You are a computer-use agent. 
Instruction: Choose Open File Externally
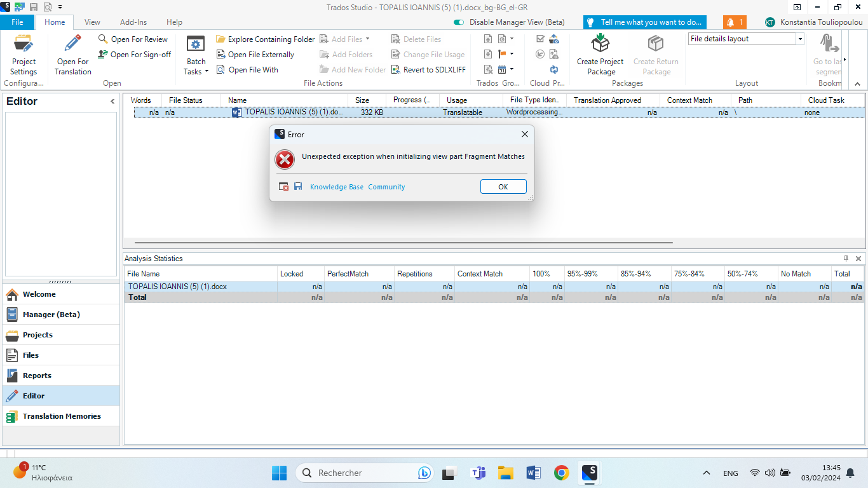click(255, 55)
